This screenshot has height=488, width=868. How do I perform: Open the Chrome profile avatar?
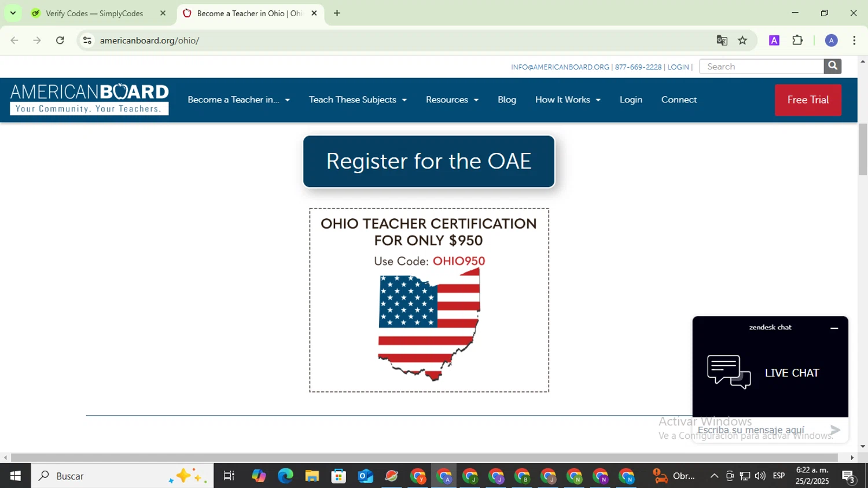point(832,41)
